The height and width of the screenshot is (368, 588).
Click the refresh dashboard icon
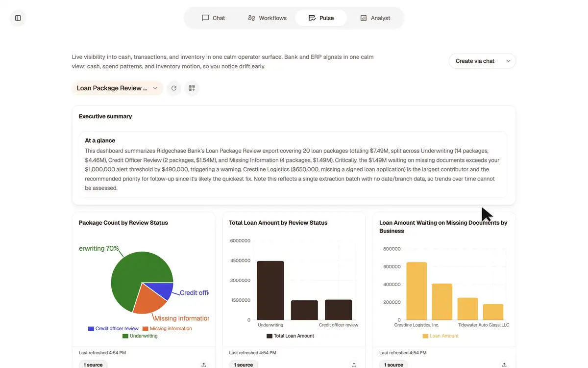tap(173, 88)
